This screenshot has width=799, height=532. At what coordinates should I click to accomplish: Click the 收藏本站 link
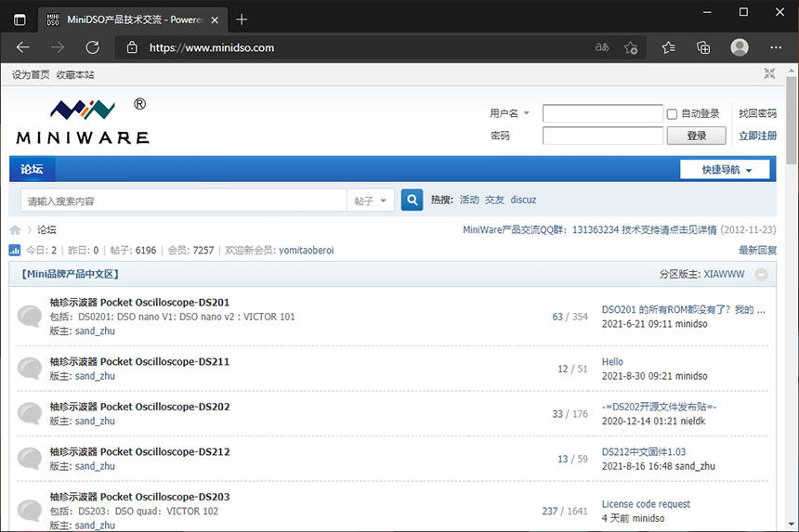tap(75, 74)
